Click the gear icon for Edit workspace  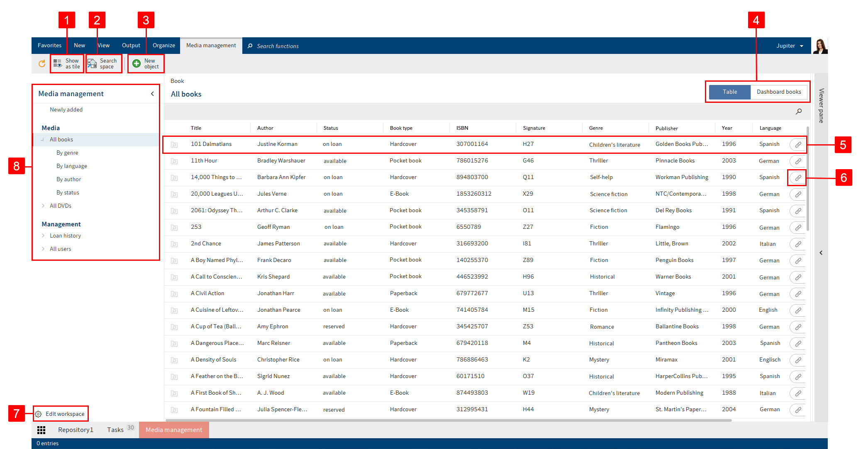[38, 414]
